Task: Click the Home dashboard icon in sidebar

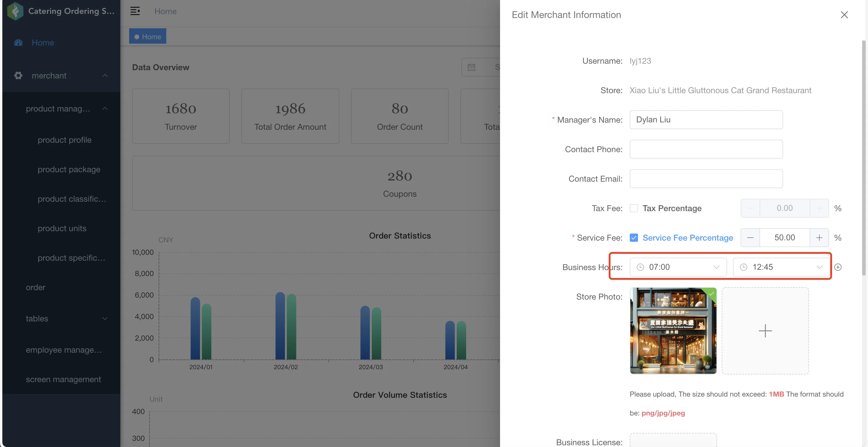Action: click(x=18, y=42)
